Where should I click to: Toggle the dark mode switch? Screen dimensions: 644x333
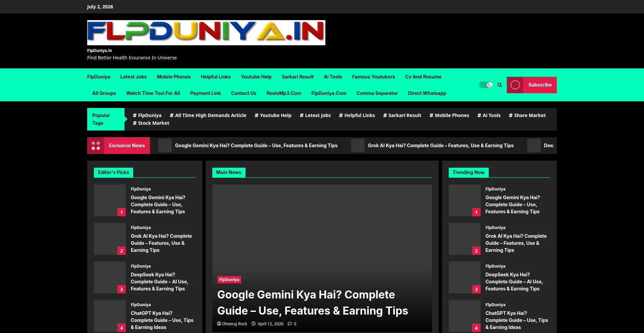486,85
